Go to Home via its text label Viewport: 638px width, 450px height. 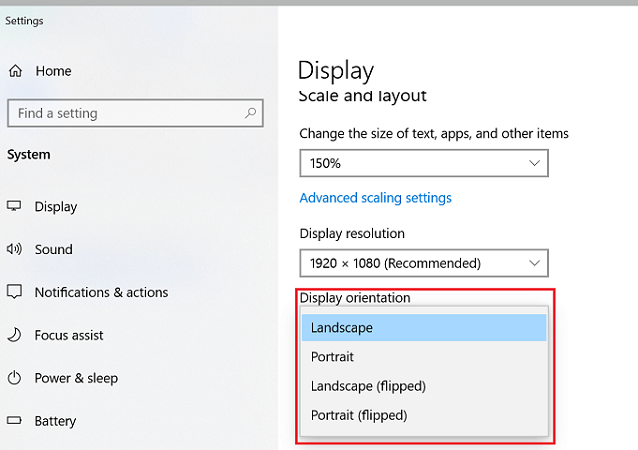pyautogui.click(x=53, y=71)
